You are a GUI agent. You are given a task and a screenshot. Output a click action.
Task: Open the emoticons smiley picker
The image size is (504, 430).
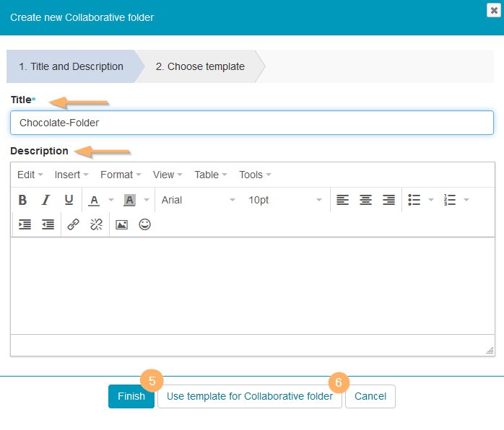[x=144, y=224]
